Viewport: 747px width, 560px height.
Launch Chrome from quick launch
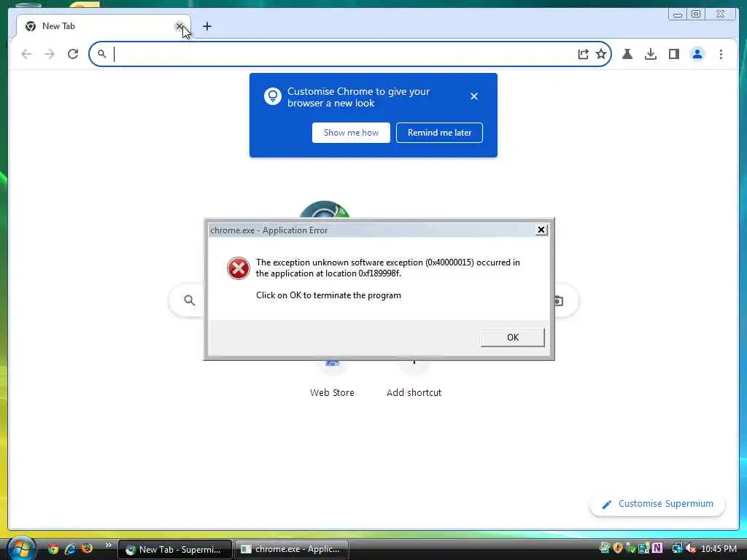pos(53,549)
